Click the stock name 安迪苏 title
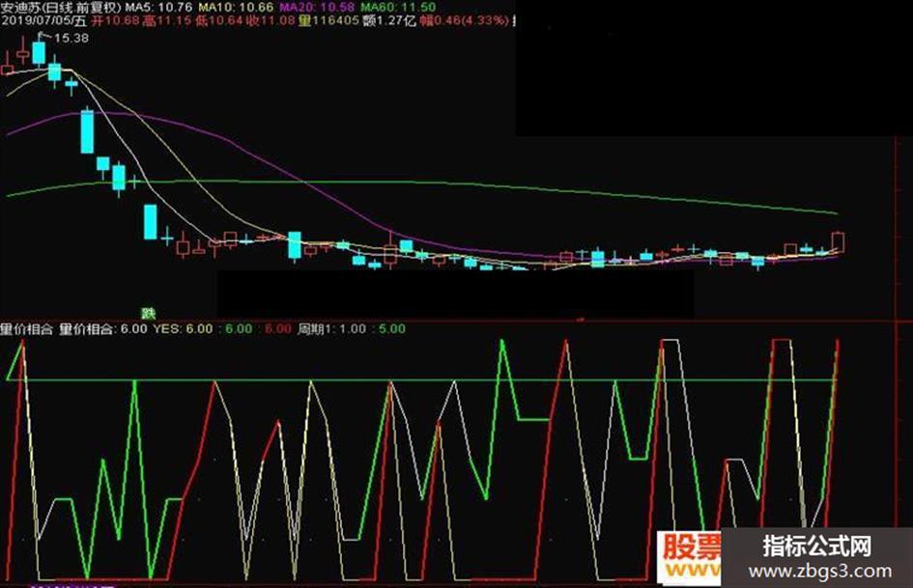The image size is (913, 588). pyautogui.click(x=20, y=8)
